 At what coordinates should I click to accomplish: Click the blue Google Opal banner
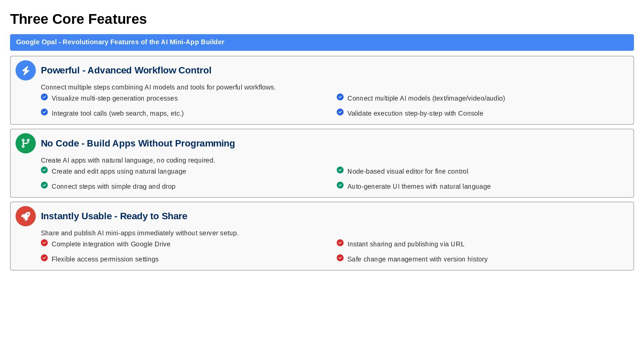pyautogui.click(x=321, y=42)
